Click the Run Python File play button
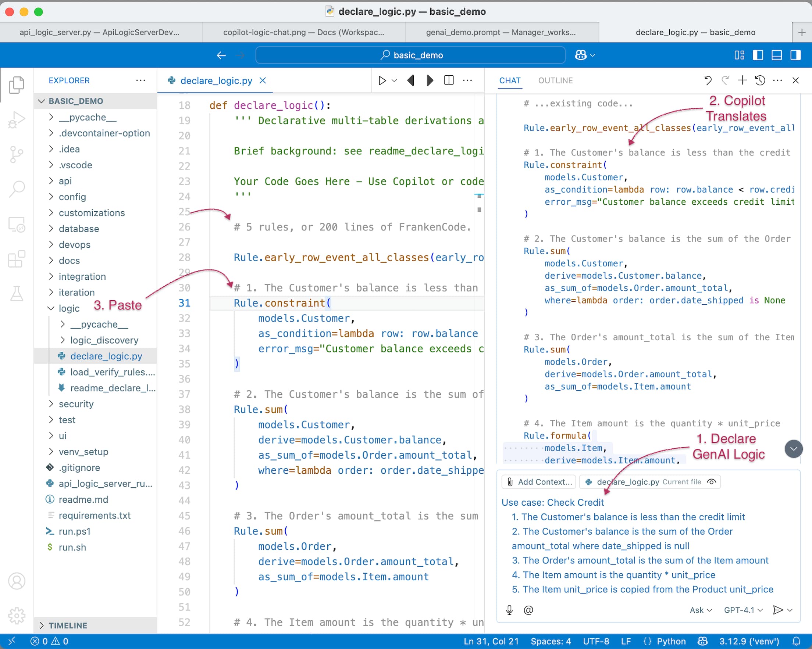812x649 pixels. [382, 80]
